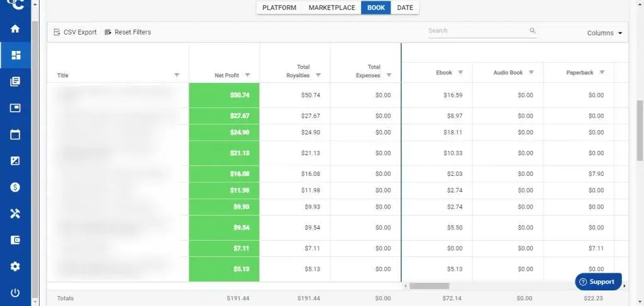Switch to the DATE tab
Screen dimensions: 644x306
[x=405, y=8]
